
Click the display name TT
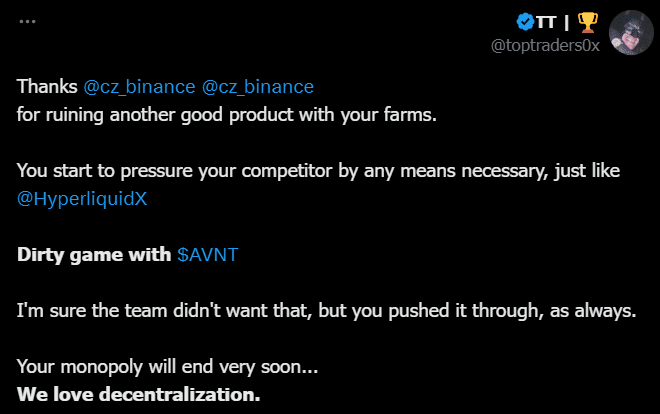[546, 21]
